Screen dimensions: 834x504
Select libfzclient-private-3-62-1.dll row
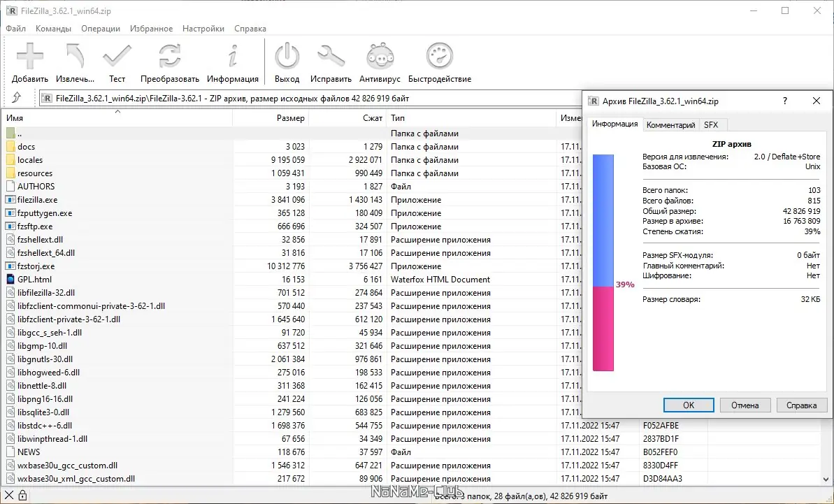(292, 319)
